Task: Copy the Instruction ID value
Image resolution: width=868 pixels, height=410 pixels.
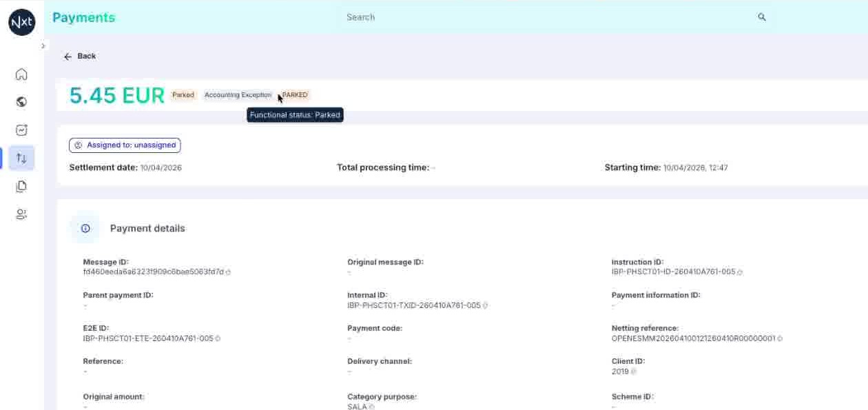Action: pos(741,272)
